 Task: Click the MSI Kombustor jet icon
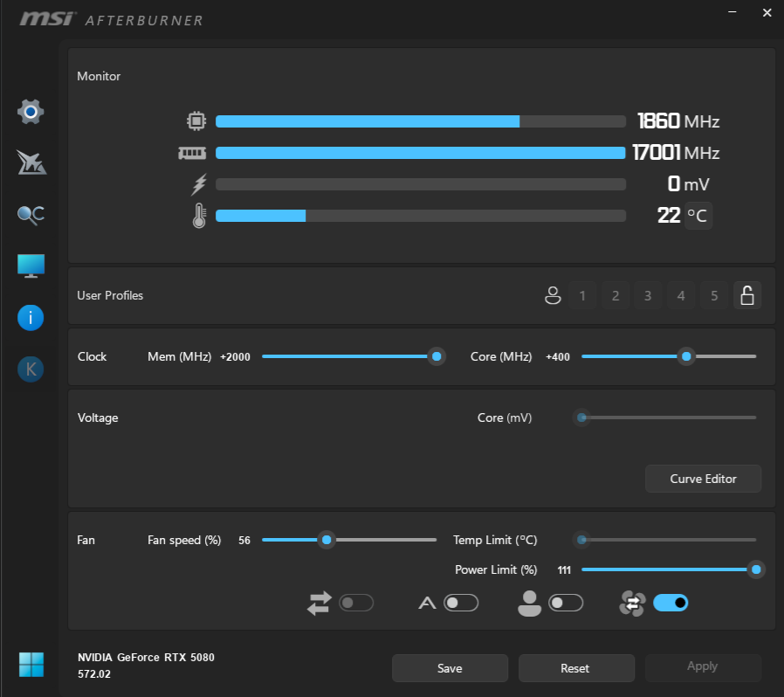click(x=31, y=162)
